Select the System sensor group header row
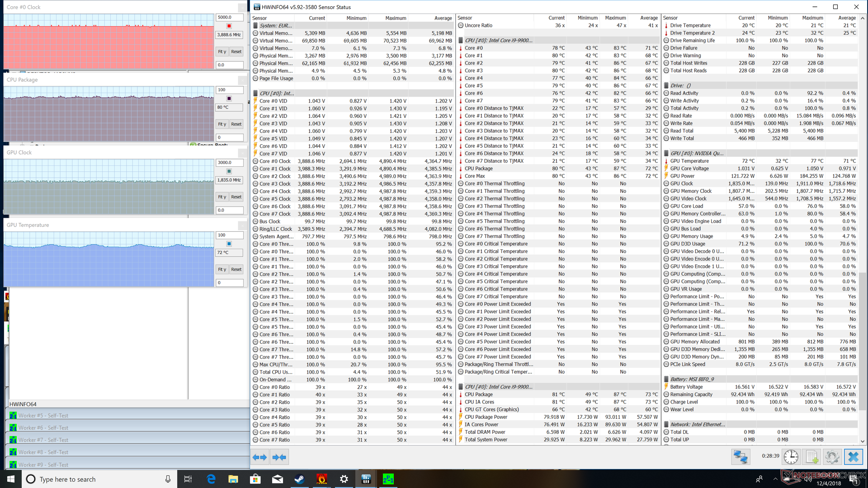Viewport: 868px width, 488px height. pyautogui.click(x=276, y=26)
